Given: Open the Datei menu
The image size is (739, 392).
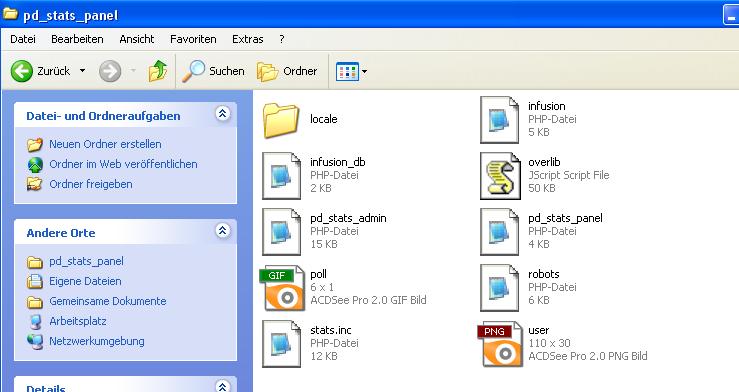Looking at the screenshot, I should pos(23,39).
